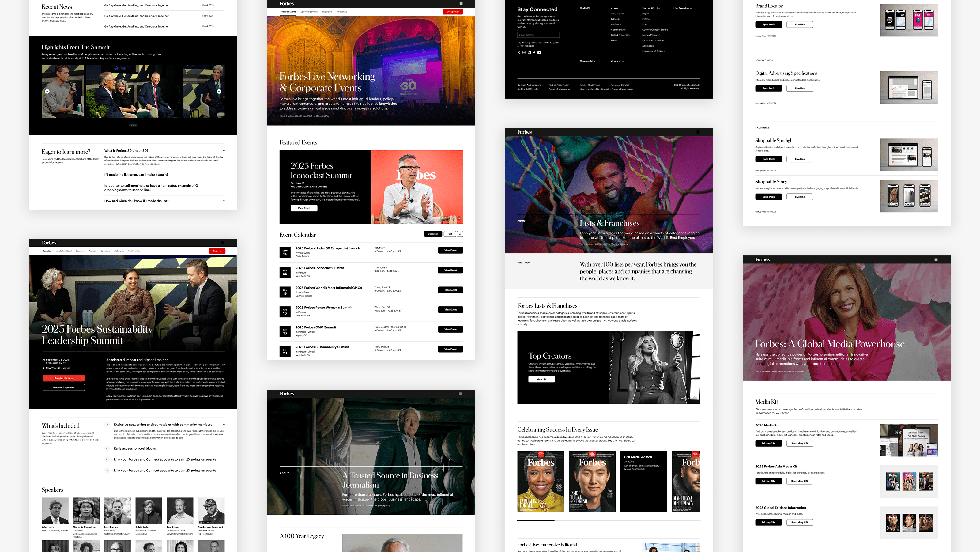Open hamburger menu on Lists & Franchises page
The width and height of the screenshot is (980, 552).
(x=698, y=132)
